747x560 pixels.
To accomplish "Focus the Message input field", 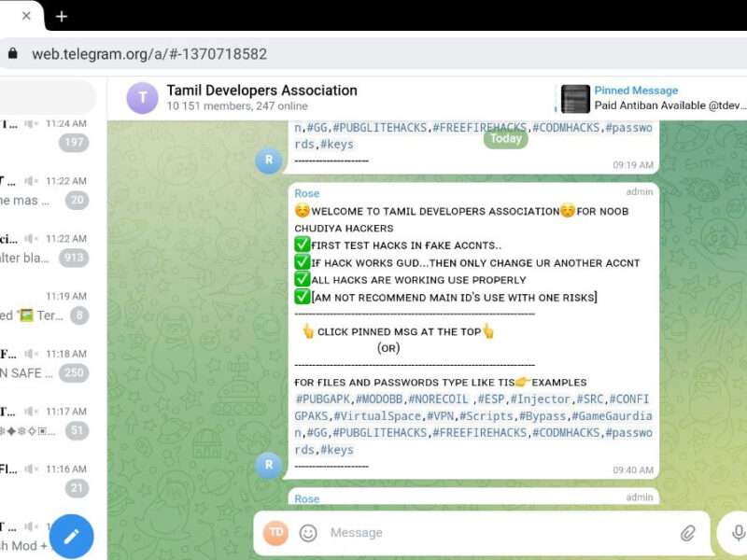I will (500, 533).
